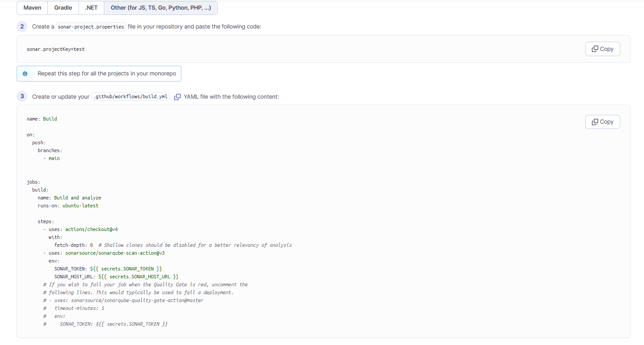Click the 'branches:' line in the YAML
644x345 pixels.
point(50,150)
